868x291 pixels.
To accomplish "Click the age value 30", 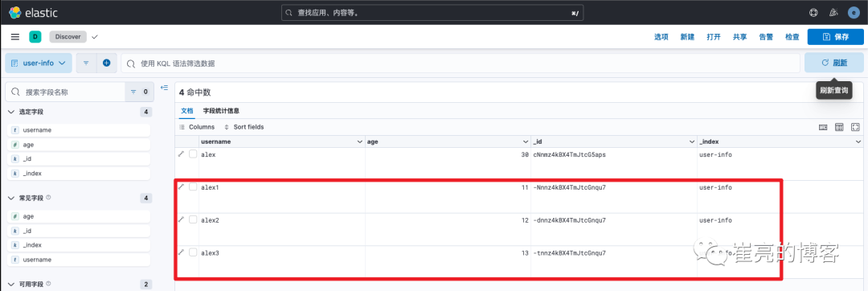I will tap(525, 154).
